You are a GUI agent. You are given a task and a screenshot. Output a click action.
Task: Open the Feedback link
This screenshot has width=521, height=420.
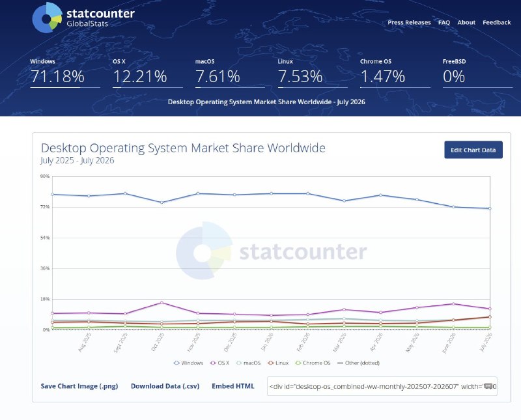tap(497, 22)
